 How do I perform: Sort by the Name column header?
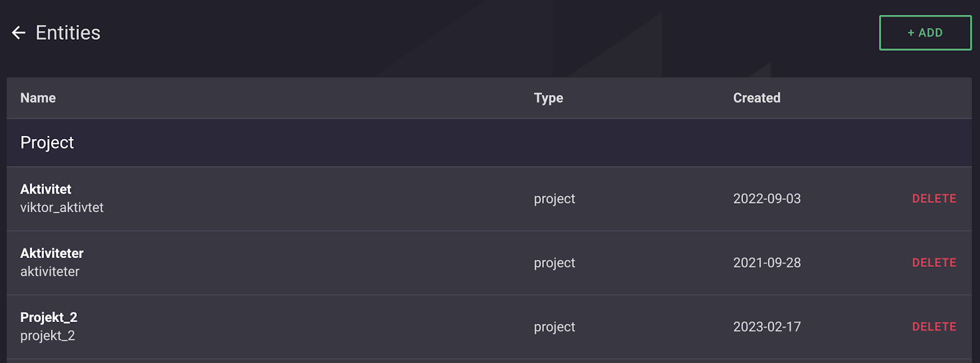coord(38,98)
